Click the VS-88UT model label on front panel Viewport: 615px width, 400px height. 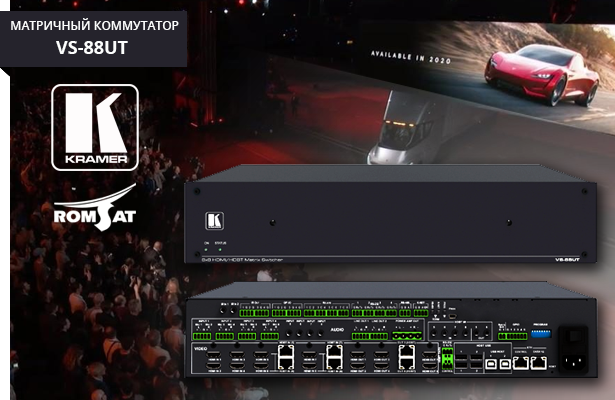(567, 260)
